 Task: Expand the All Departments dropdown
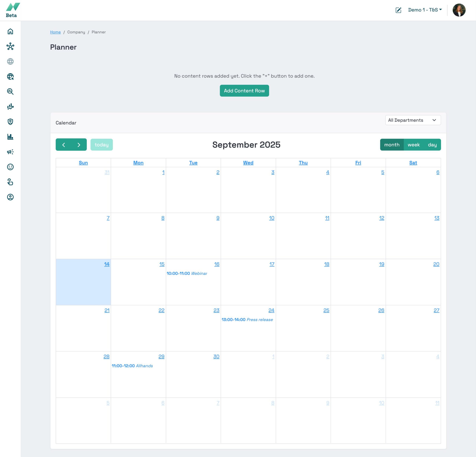tap(413, 120)
